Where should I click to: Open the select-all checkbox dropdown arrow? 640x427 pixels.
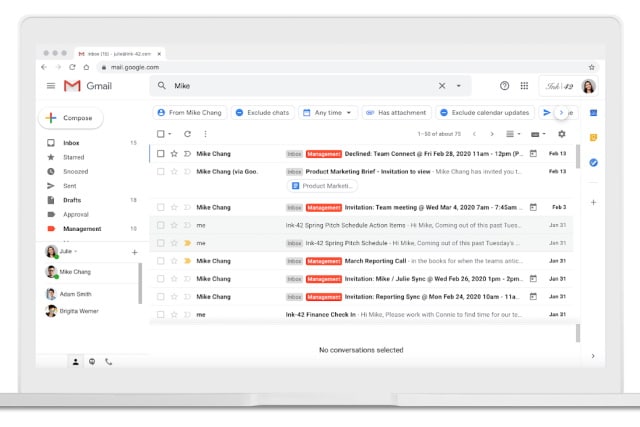click(x=171, y=134)
